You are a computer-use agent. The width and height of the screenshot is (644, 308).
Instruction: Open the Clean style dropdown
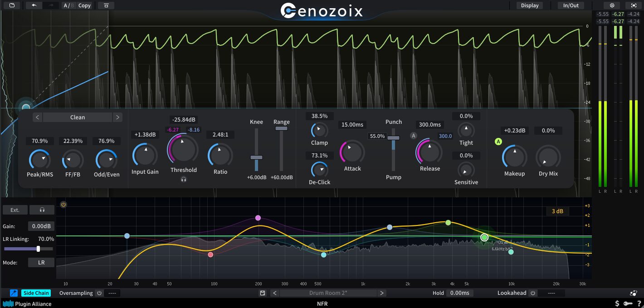78,117
